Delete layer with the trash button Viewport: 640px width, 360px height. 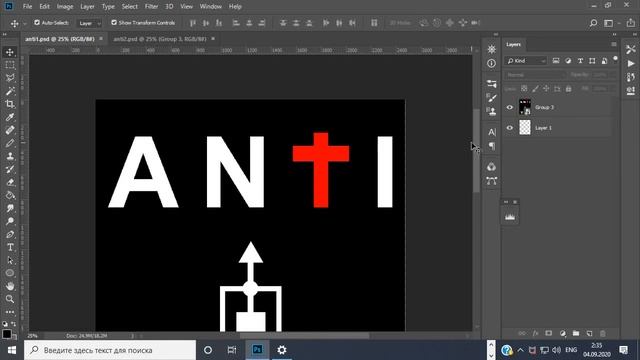pos(602,333)
